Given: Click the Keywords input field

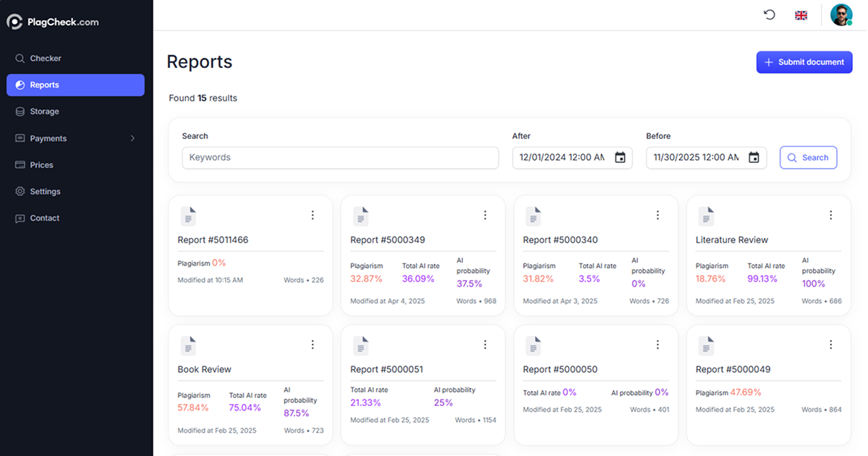Looking at the screenshot, I should click(340, 157).
